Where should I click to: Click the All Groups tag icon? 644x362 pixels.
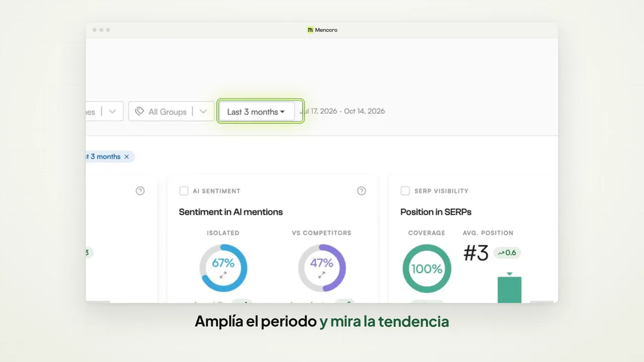tap(139, 112)
